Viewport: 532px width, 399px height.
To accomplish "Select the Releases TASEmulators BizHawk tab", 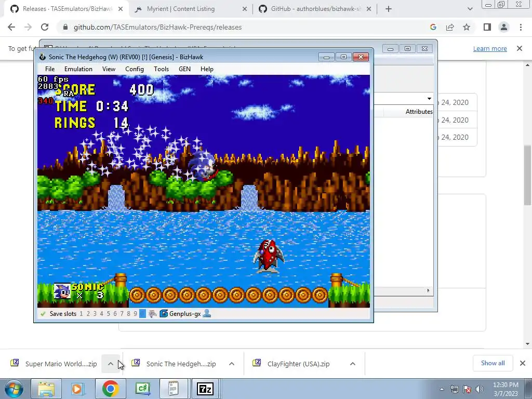I will 68,9.
